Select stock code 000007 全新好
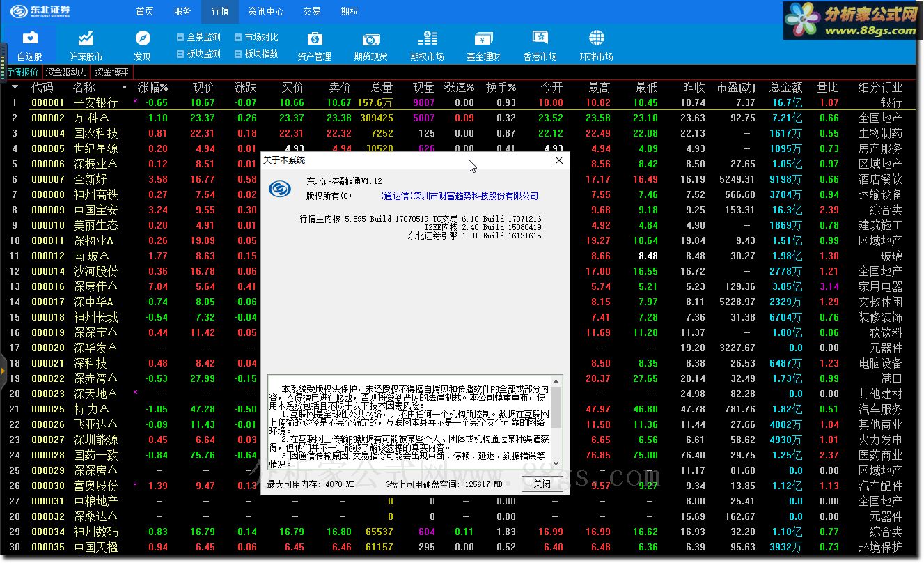This screenshot has width=924, height=563. click(48, 179)
